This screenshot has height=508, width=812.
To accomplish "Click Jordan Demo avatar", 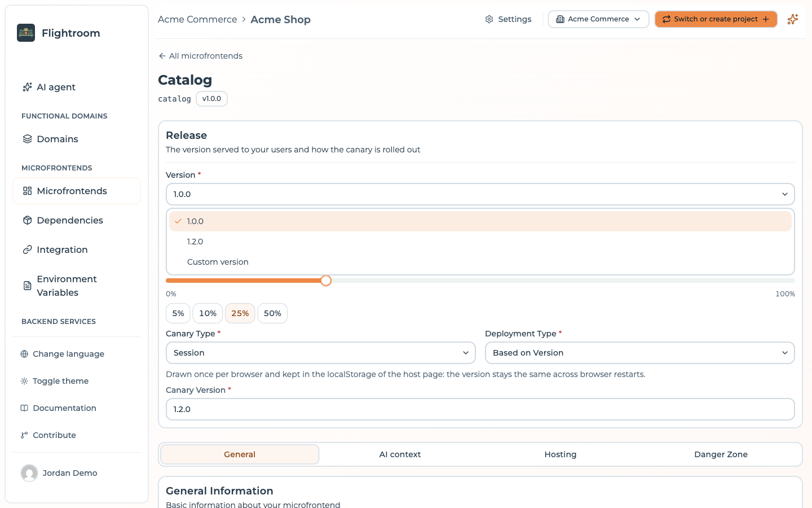I will 29,473.
